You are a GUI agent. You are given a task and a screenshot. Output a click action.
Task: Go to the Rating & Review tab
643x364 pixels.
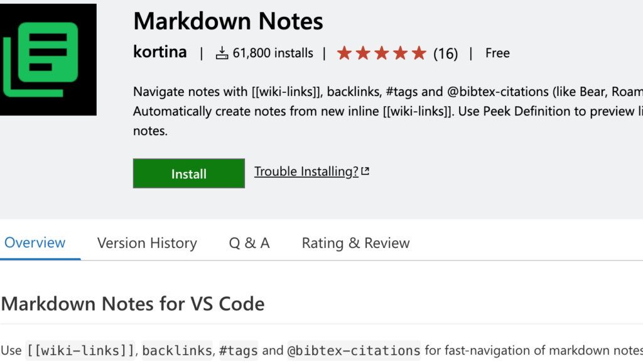tap(355, 243)
